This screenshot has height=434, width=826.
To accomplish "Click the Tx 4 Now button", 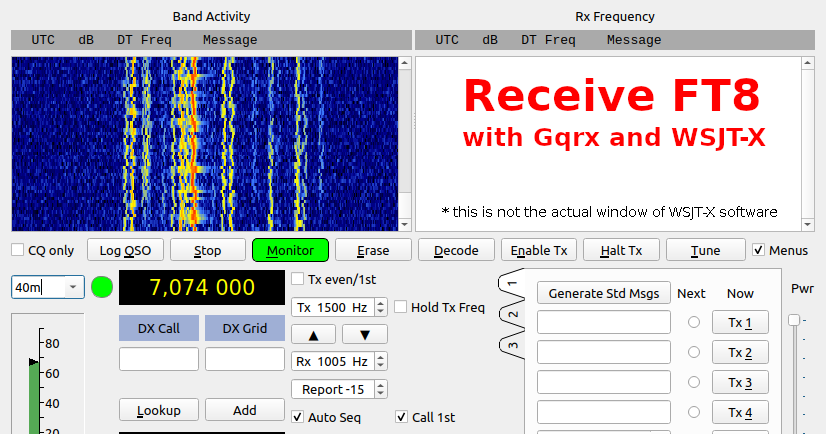I will click(x=740, y=412).
